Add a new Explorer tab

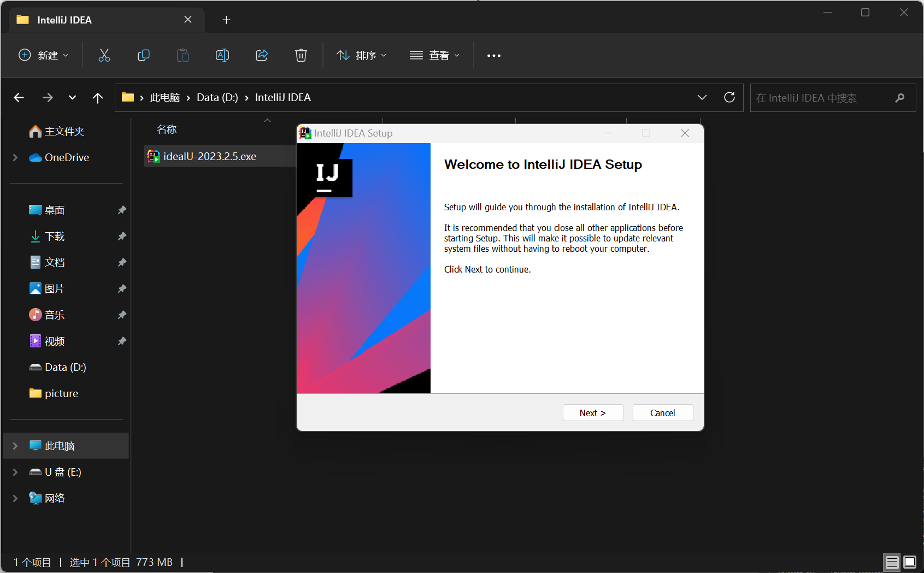click(226, 20)
